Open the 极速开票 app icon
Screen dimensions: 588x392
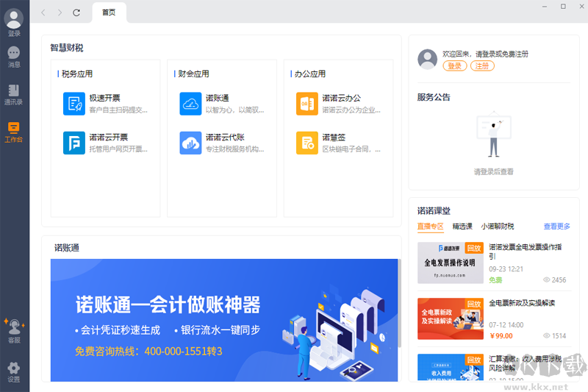(x=74, y=104)
